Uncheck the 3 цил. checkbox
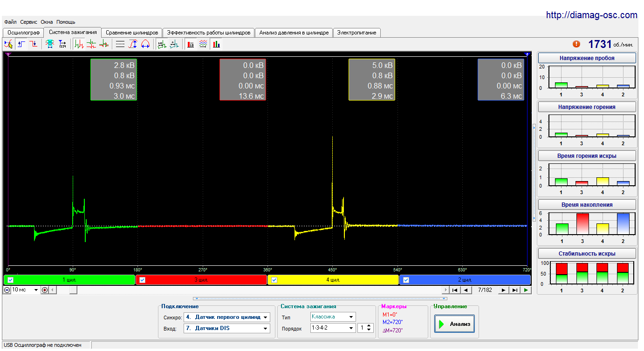This screenshot has height=351, width=644. (143, 280)
